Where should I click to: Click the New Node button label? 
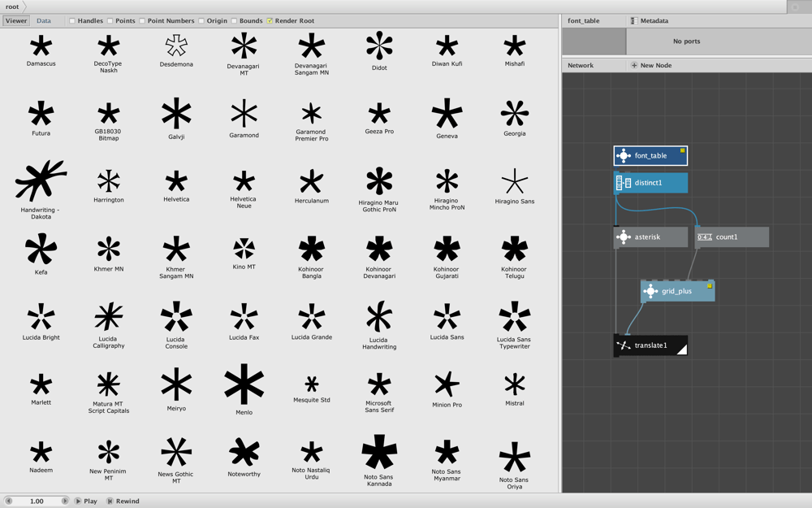pyautogui.click(x=655, y=65)
